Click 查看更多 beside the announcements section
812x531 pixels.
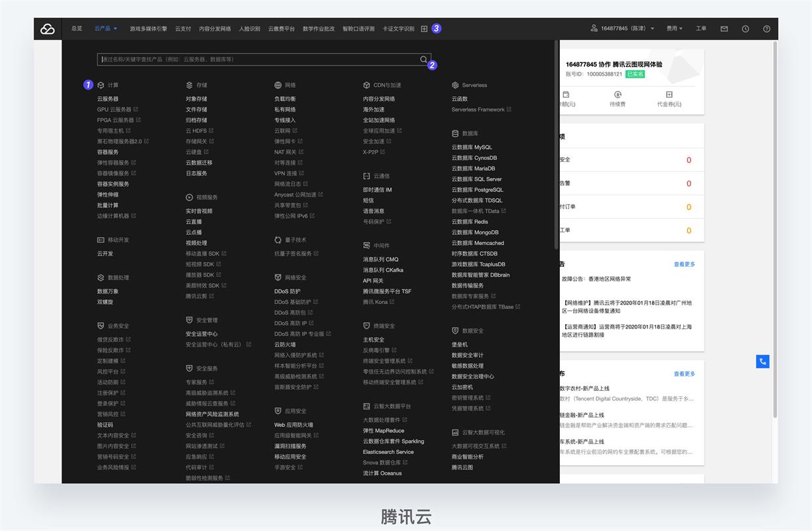pos(684,264)
